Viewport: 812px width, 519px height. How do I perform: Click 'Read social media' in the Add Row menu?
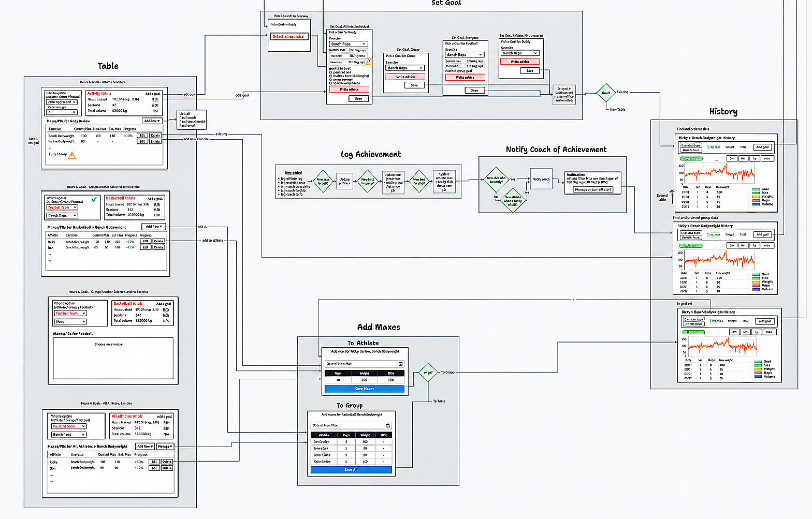click(192, 122)
